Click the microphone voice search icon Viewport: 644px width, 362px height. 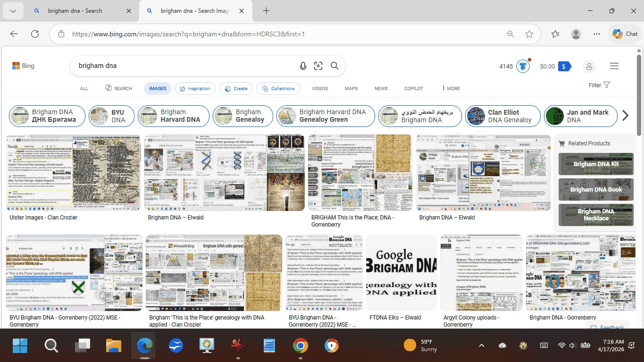pos(303,66)
